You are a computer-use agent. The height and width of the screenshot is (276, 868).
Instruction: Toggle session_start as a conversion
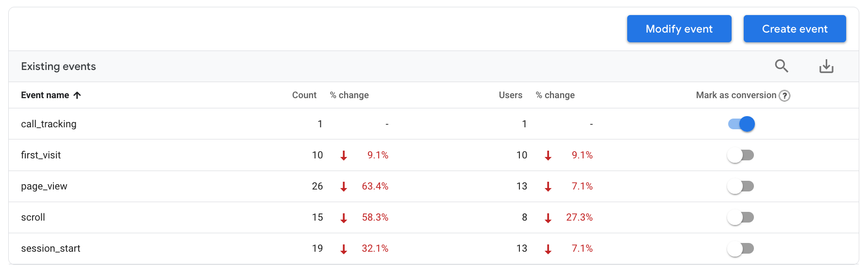[740, 248]
